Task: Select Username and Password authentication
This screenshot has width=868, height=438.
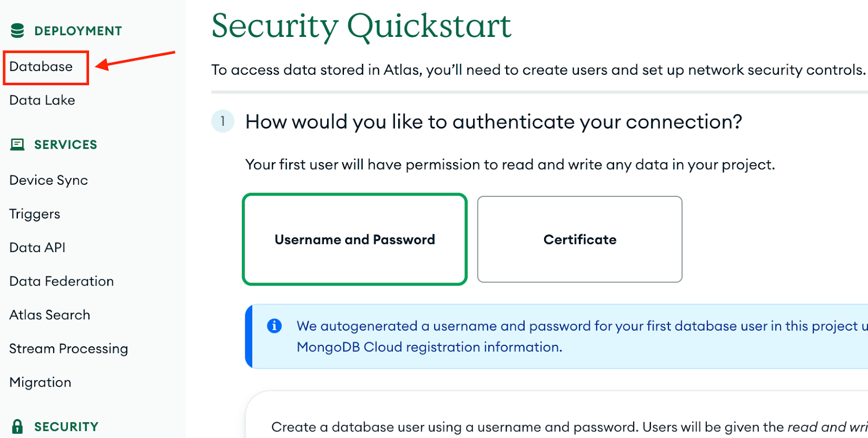Action: [355, 239]
